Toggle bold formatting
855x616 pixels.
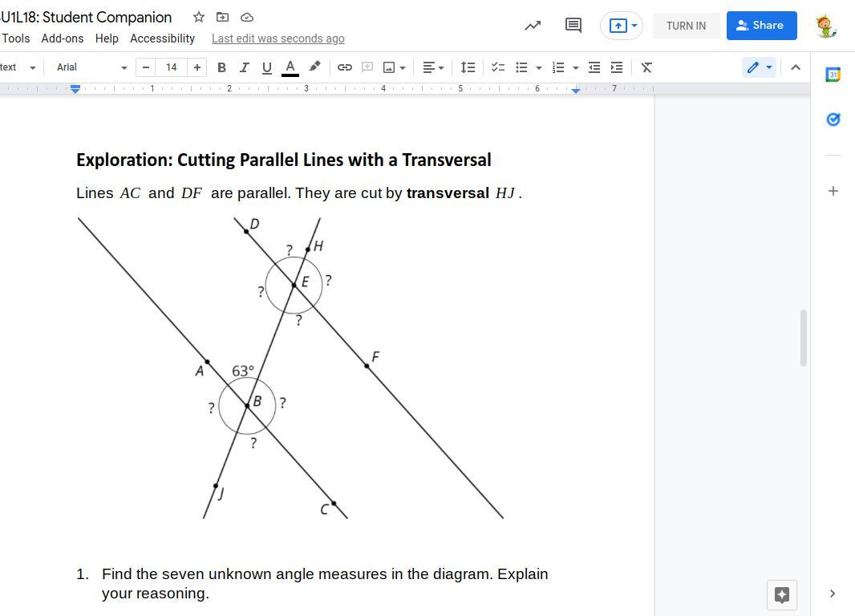(221, 67)
